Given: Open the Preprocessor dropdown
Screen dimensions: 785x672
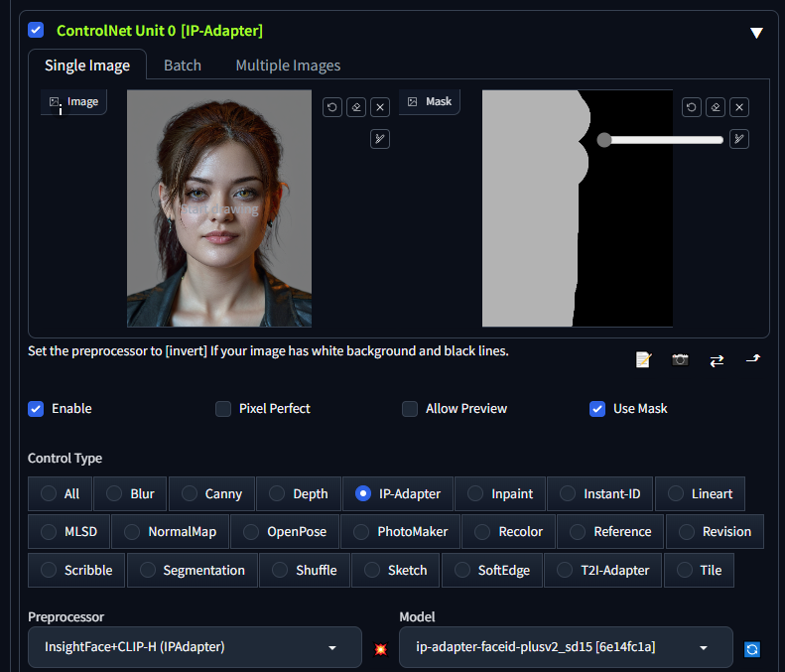Looking at the screenshot, I should pyautogui.click(x=195, y=647).
